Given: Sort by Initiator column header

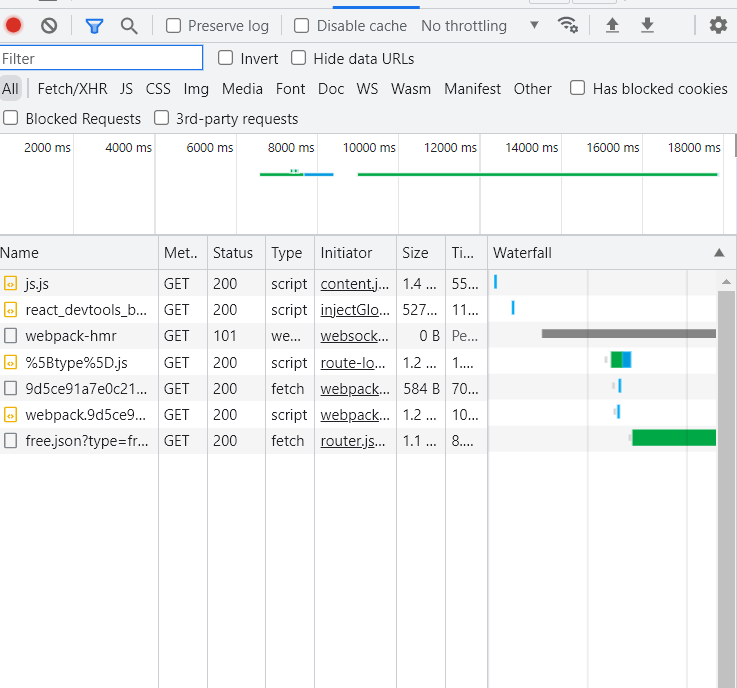Looking at the screenshot, I should click(x=355, y=253).
